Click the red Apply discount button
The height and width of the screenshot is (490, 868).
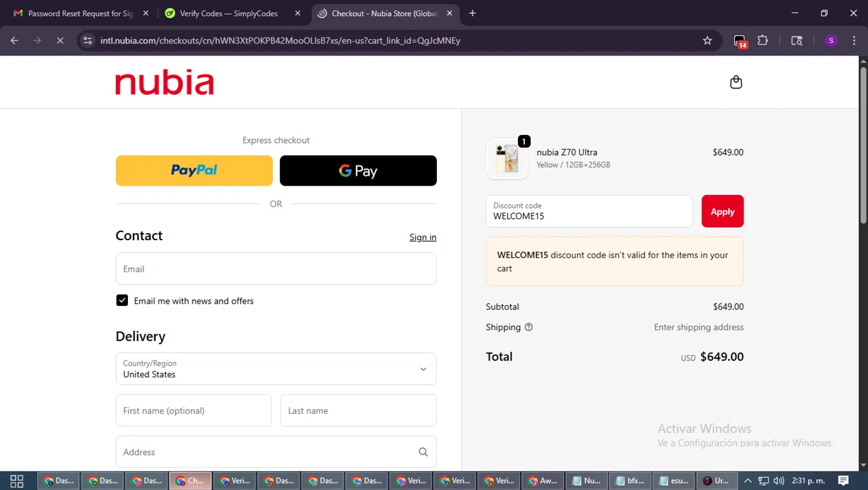[722, 211]
